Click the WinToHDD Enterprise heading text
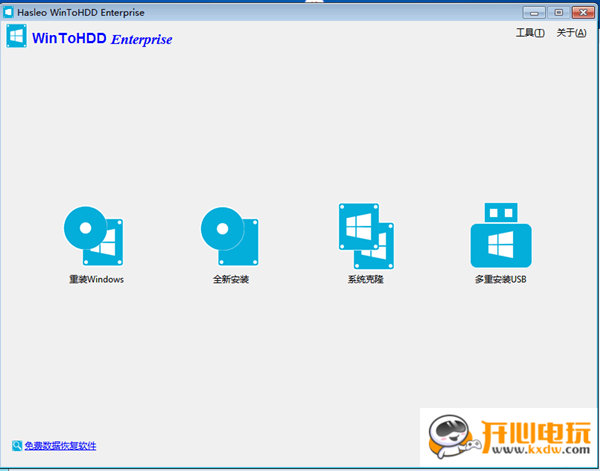This screenshot has height=471, width=600. 102,39
